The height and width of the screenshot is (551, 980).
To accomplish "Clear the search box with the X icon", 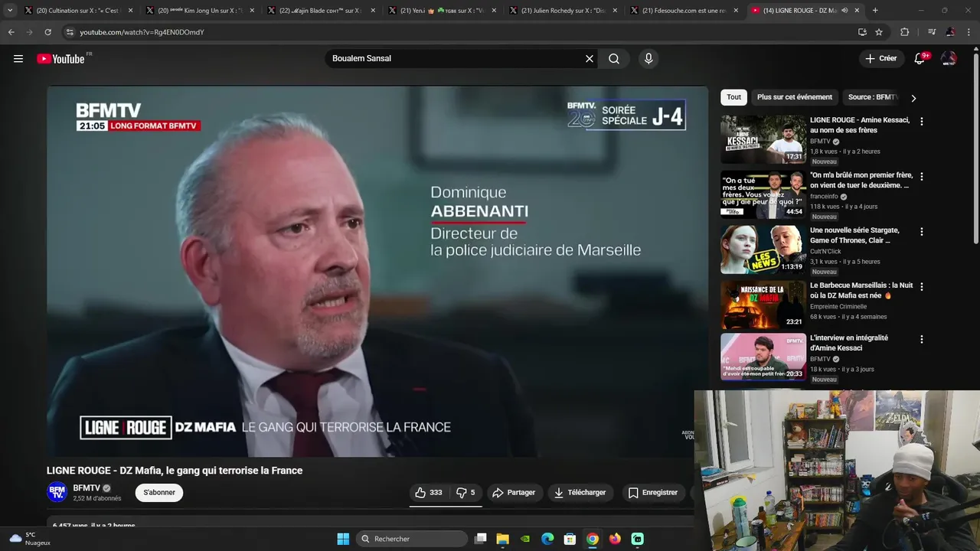I will tap(590, 59).
